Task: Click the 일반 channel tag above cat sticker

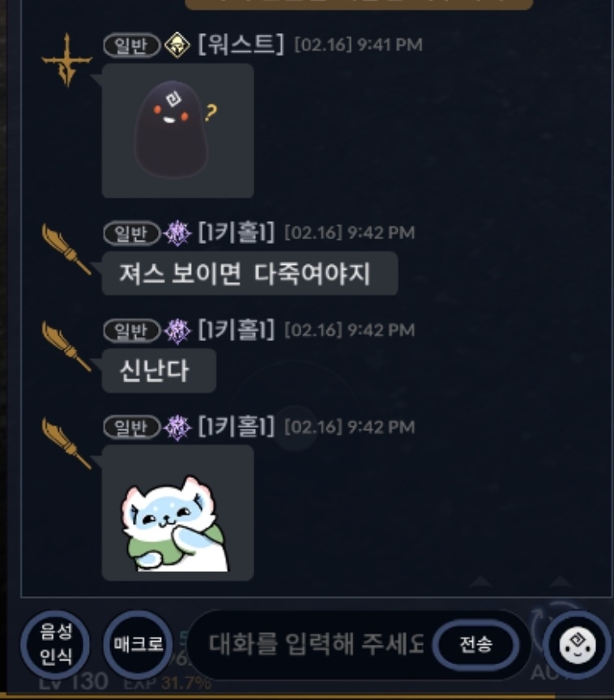Action: [131, 428]
